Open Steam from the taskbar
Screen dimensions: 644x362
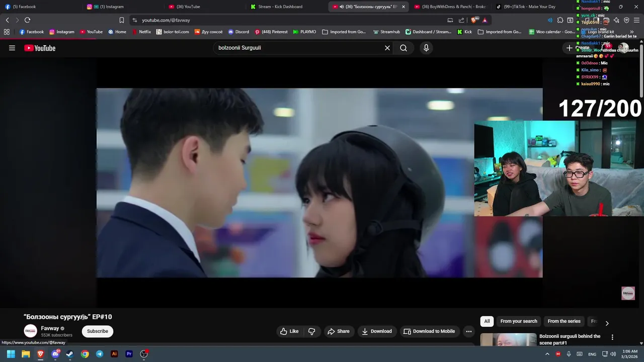click(x=70, y=354)
